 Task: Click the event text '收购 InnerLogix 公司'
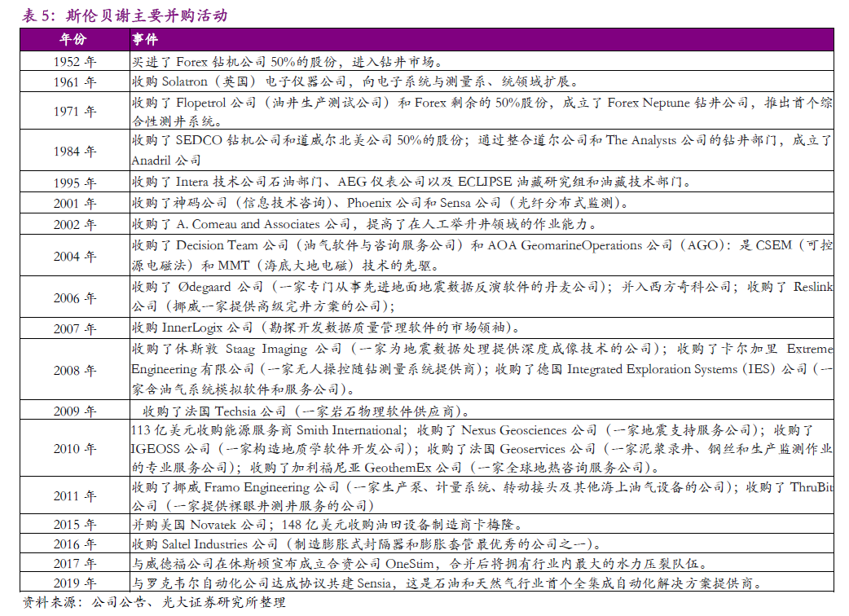point(192,328)
